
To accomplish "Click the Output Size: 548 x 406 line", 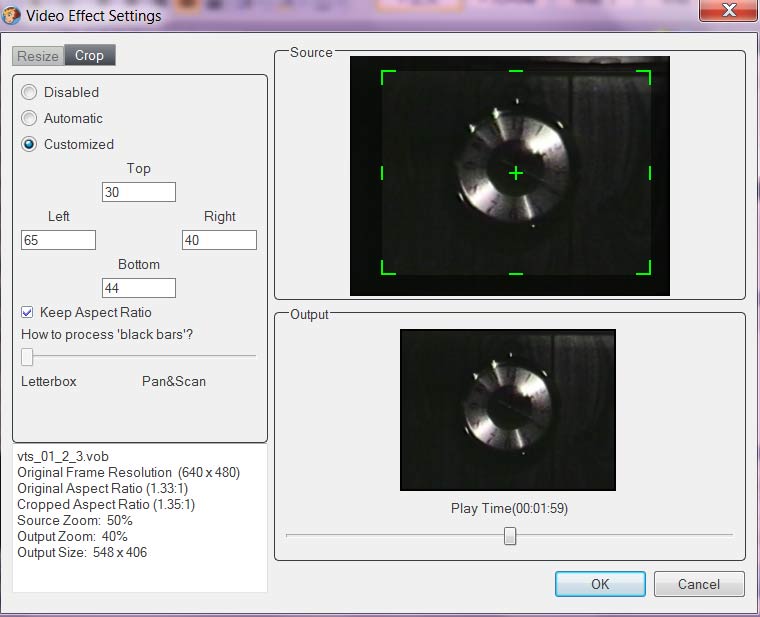I will point(82,552).
